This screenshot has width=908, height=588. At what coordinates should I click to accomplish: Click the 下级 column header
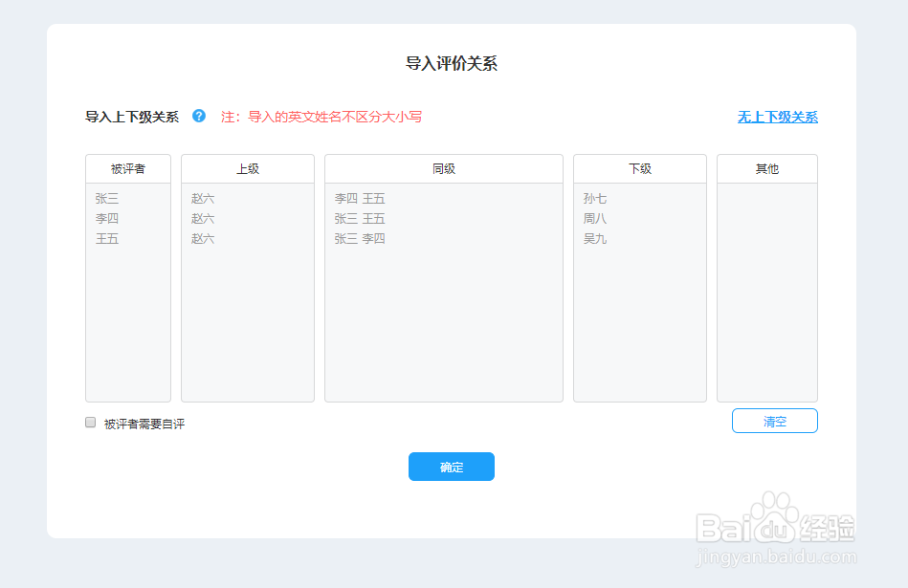tap(639, 167)
